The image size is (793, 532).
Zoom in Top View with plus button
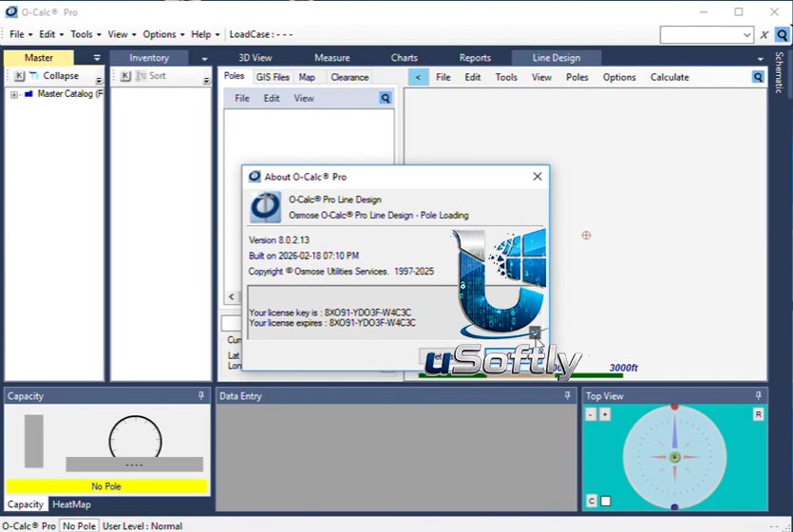pyautogui.click(x=604, y=415)
